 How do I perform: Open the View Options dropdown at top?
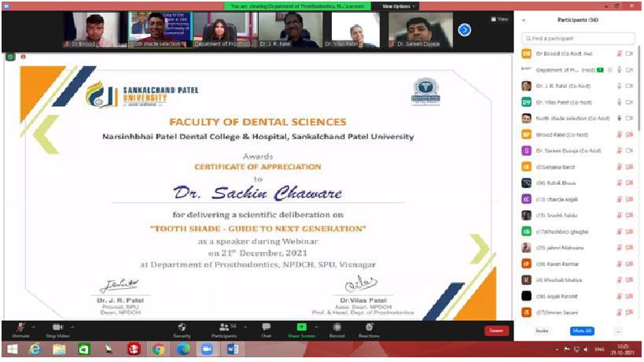point(399,6)
